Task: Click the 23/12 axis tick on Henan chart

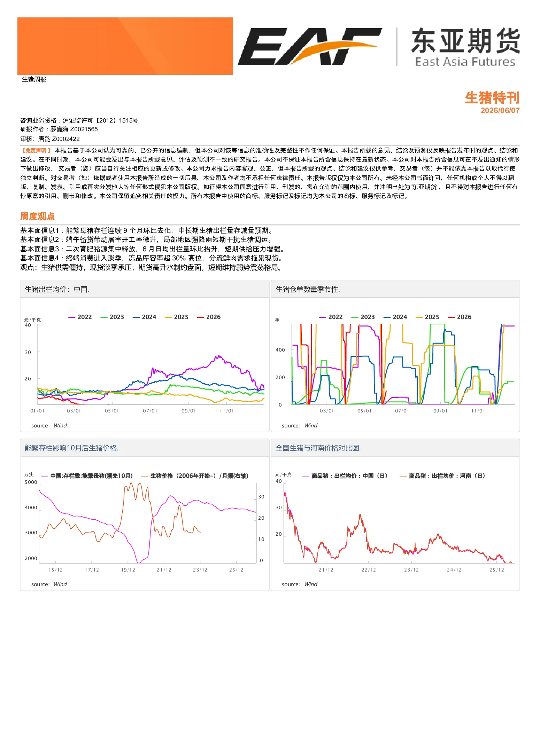Action: pos(411,570)
